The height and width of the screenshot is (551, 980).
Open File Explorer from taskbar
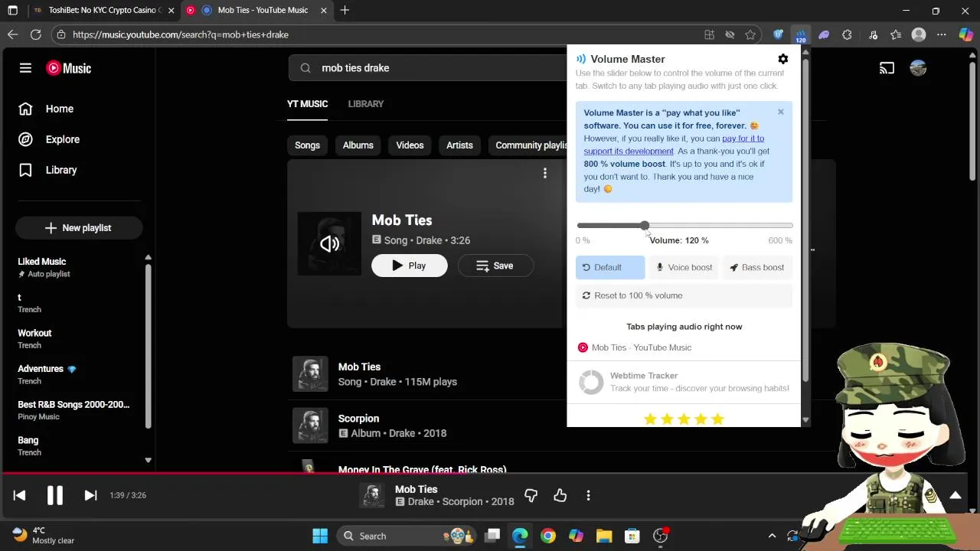pyautogui.click(x=604, y=536)
